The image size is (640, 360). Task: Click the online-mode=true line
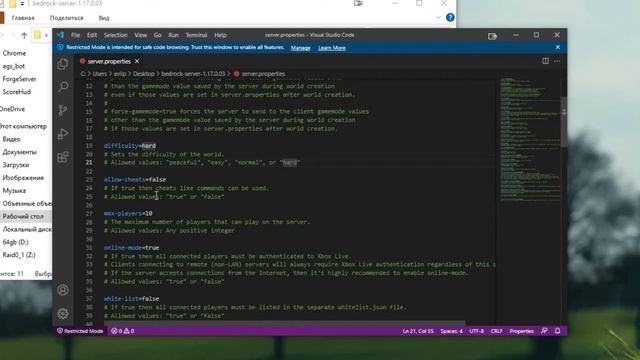coord(131,248)
